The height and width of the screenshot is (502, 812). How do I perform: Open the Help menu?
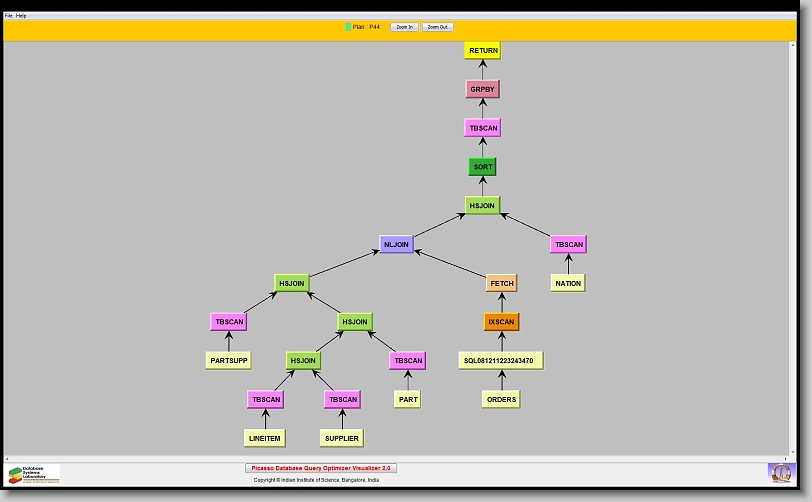[21, 16]
